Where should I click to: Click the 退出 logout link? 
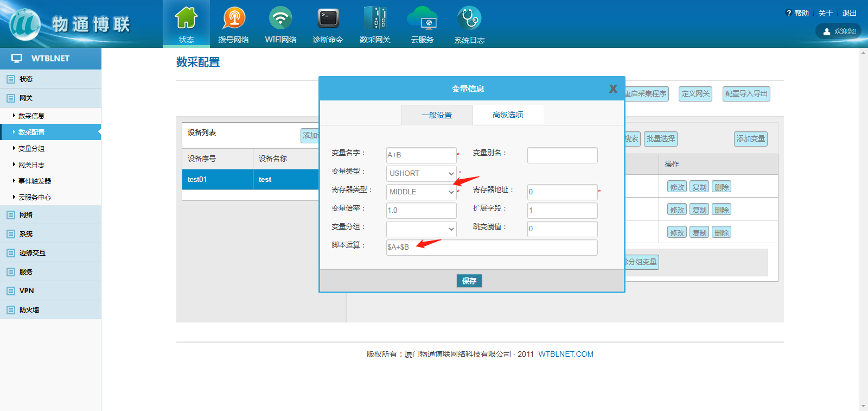(849, 13)
